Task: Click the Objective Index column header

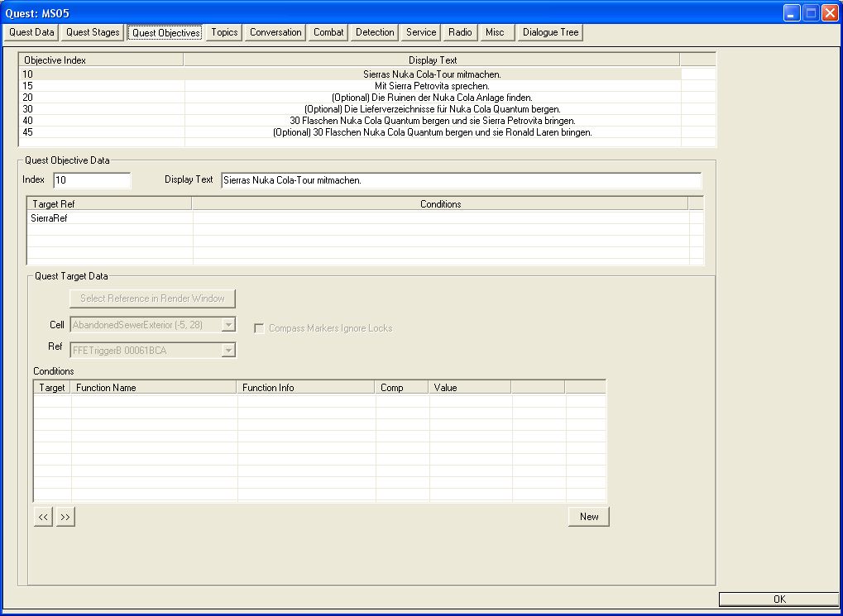Action: tap(102, 60)
